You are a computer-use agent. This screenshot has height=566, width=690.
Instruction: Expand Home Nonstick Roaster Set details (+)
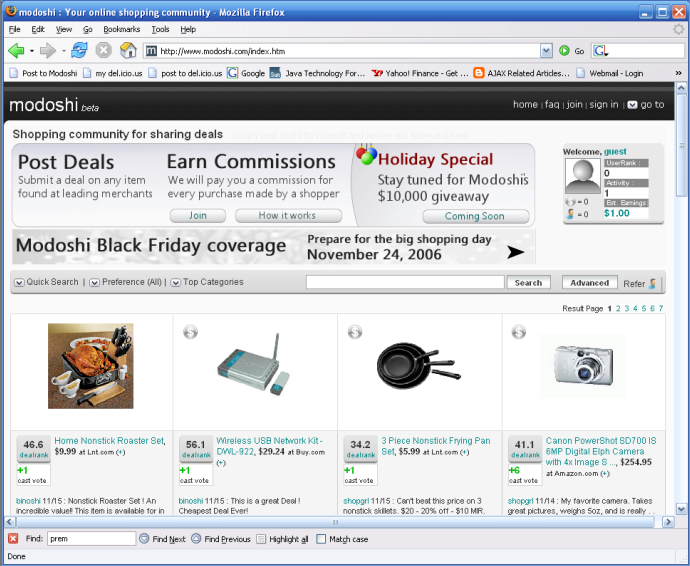121,452
